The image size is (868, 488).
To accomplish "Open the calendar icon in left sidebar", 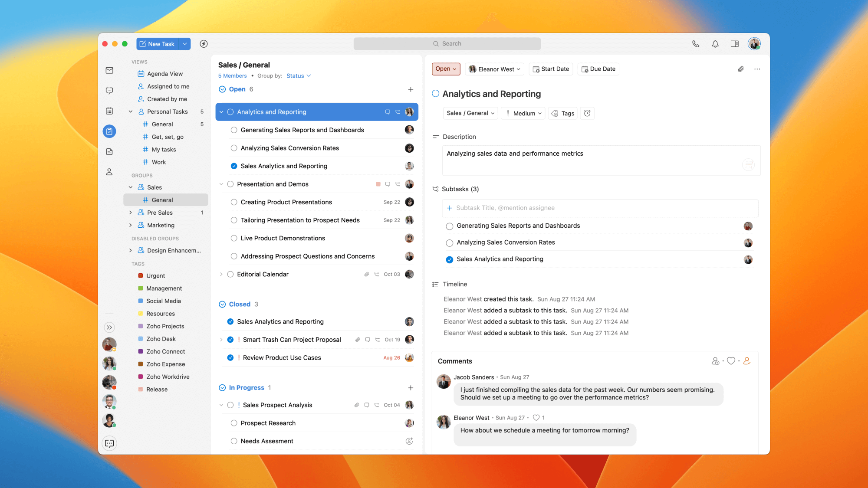I will (109, 111).
